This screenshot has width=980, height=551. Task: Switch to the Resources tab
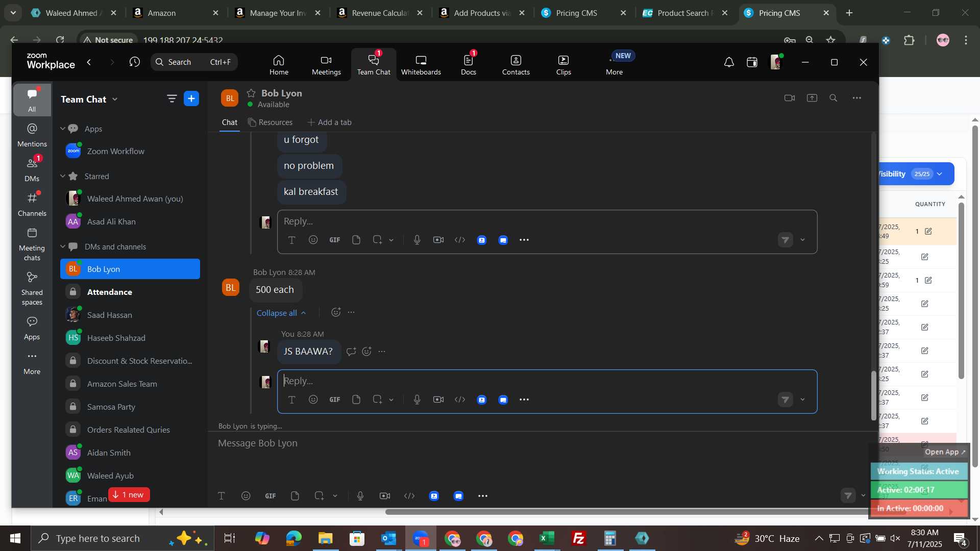(x=271, y=122)
